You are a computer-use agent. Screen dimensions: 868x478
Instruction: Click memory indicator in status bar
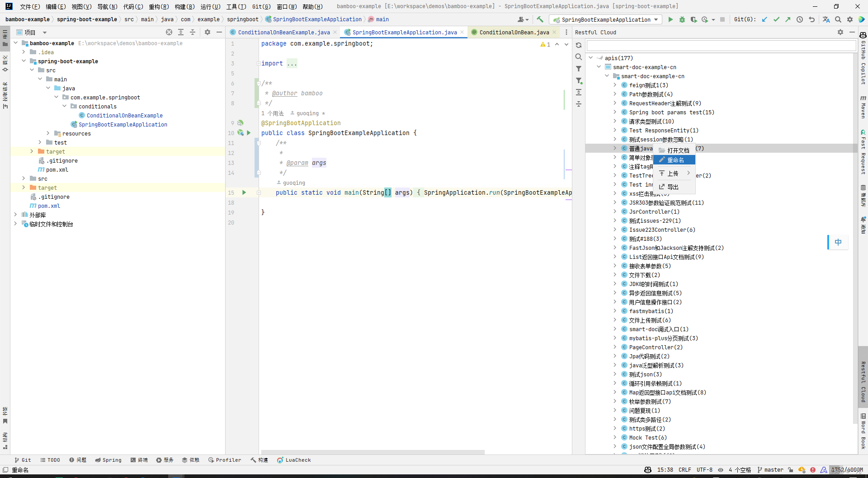pyautogui.click(x=847, y=470)
